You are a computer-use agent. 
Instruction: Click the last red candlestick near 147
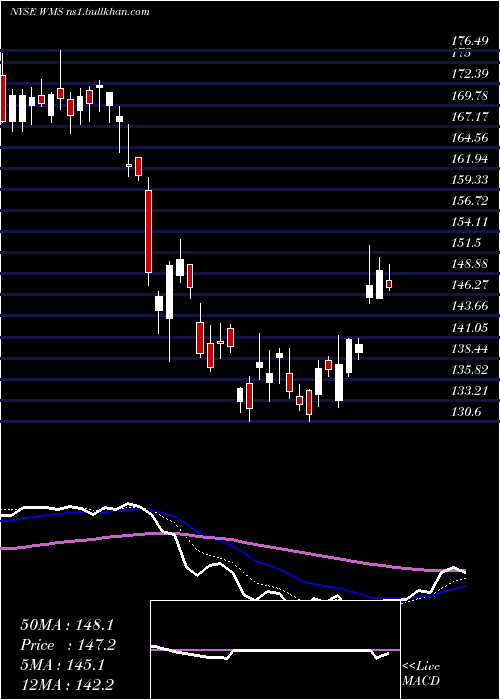389,284
